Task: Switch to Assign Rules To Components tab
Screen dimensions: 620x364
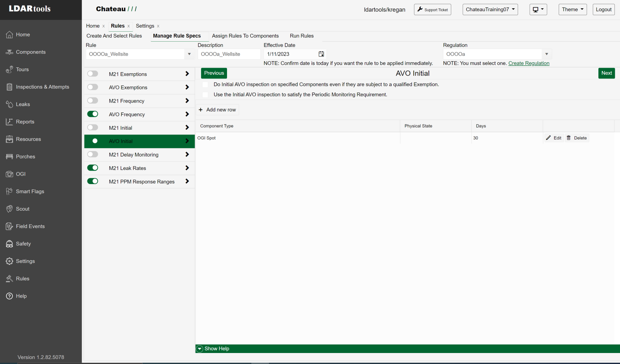Action: click(245, 36)
